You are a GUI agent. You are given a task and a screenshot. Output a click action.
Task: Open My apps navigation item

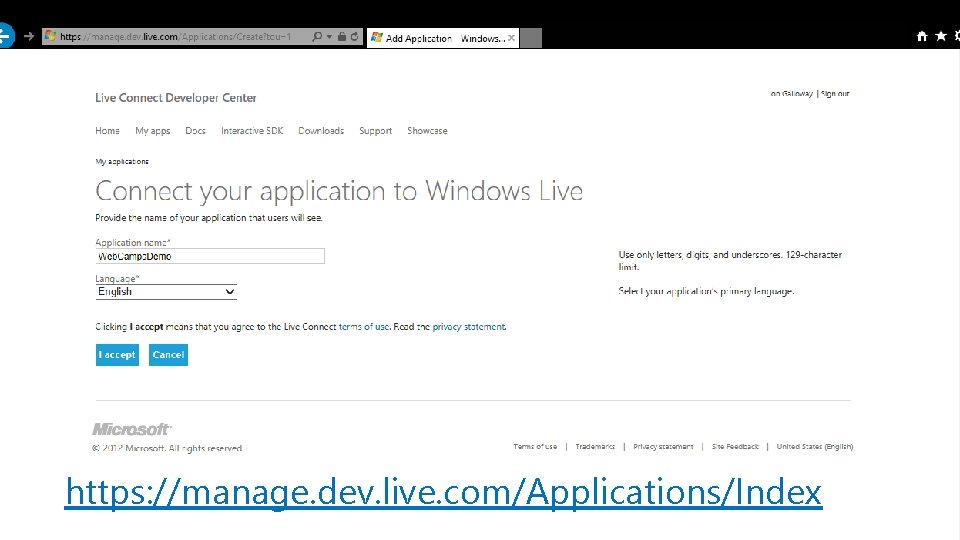point(152,131)
